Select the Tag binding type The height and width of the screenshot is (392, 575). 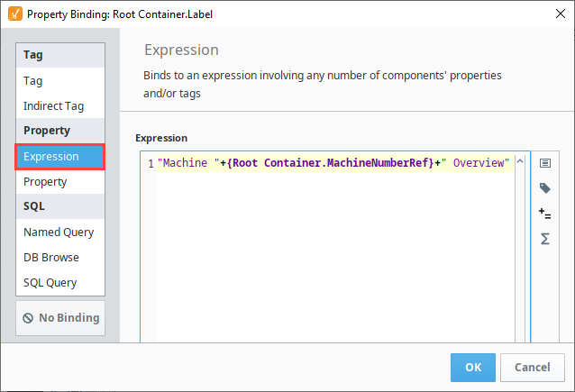pyautogui.click(x=60, y=80)
